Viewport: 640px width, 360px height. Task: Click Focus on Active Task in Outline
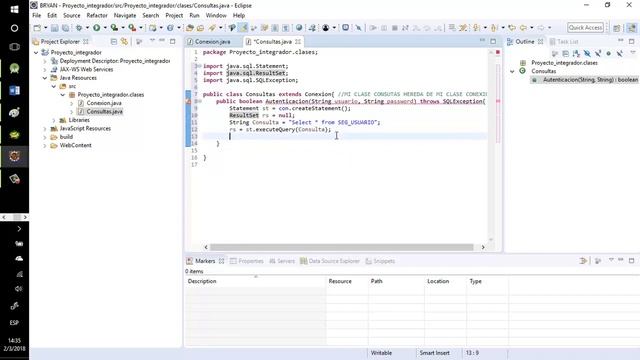(555, 53)
